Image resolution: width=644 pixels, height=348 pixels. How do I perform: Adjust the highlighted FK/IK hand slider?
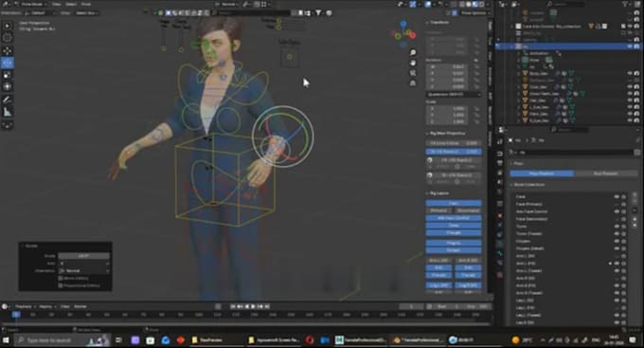click(x=454, y=152)
